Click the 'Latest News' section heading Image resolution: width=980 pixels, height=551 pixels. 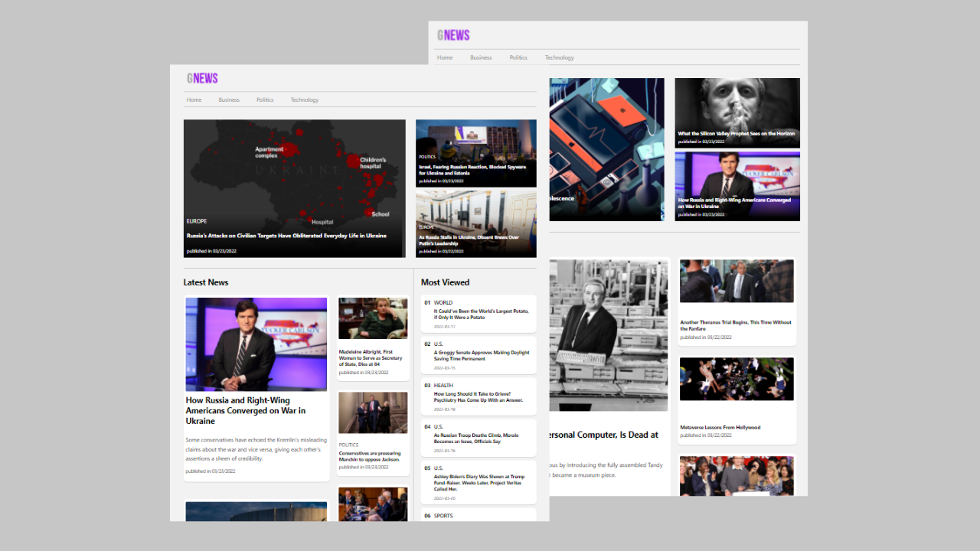click(206, 282)
